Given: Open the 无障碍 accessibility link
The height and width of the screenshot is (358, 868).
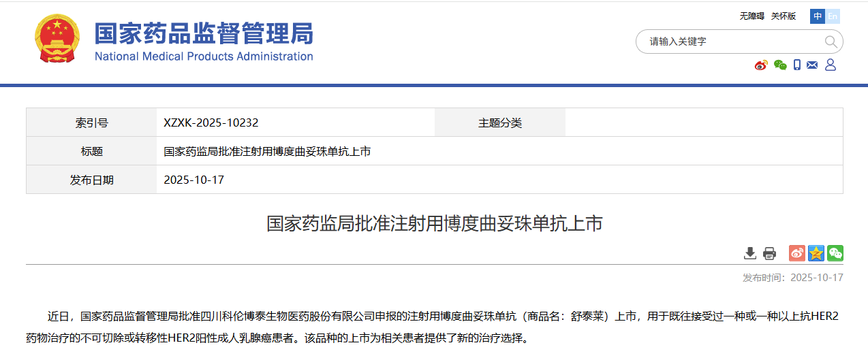Looking at the screenshot, I should [751, 16].
